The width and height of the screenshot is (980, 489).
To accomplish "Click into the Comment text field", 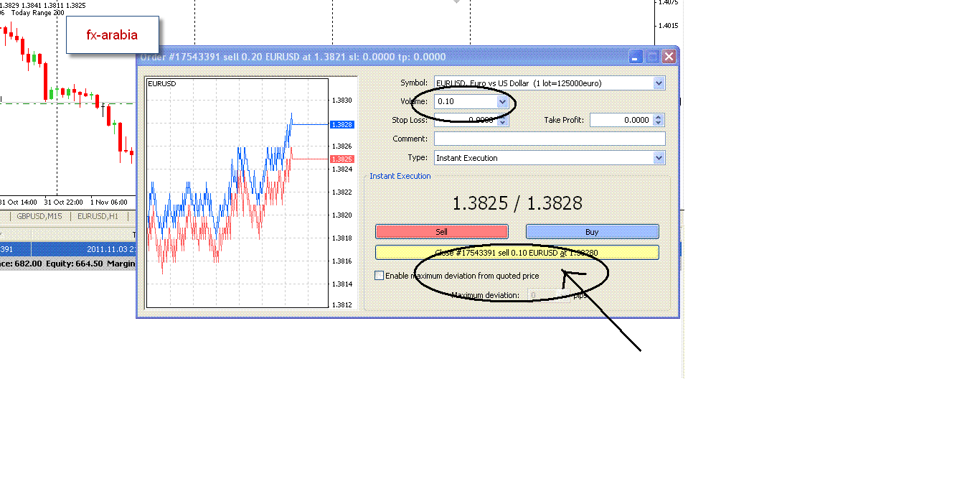I will click(x=550, y=139).
